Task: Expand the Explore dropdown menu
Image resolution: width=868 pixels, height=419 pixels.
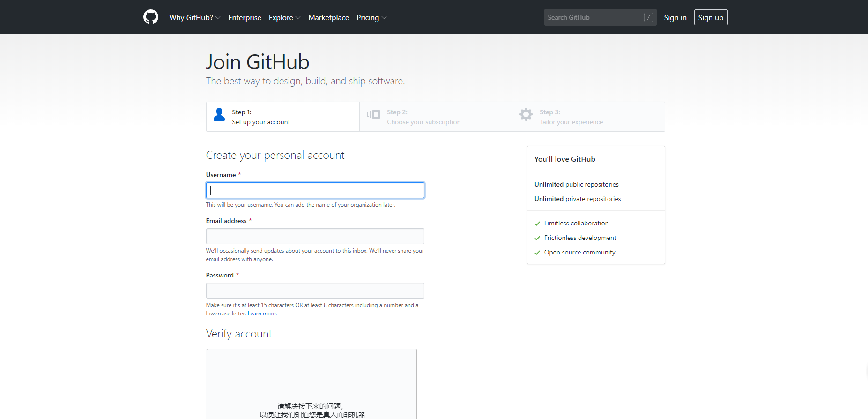Action: click(284, 17)
